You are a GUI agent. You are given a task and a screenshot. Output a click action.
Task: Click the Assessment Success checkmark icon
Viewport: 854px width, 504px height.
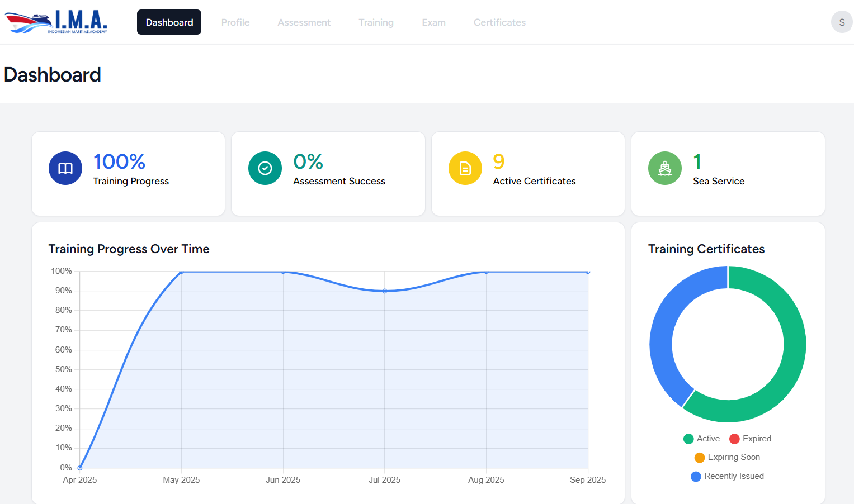pyautogui.click(x=265, y=168)
